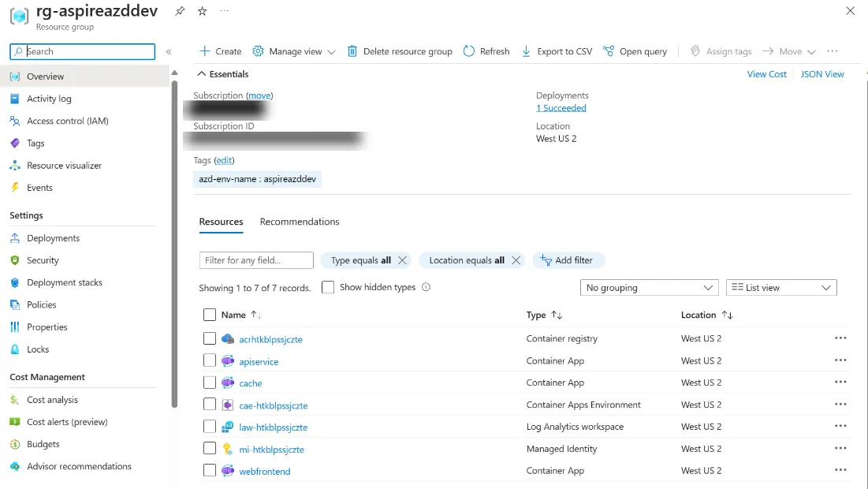Open the Resource visualizer sidebar item
The image size is (868, 489).
click(x=64, y=166)
